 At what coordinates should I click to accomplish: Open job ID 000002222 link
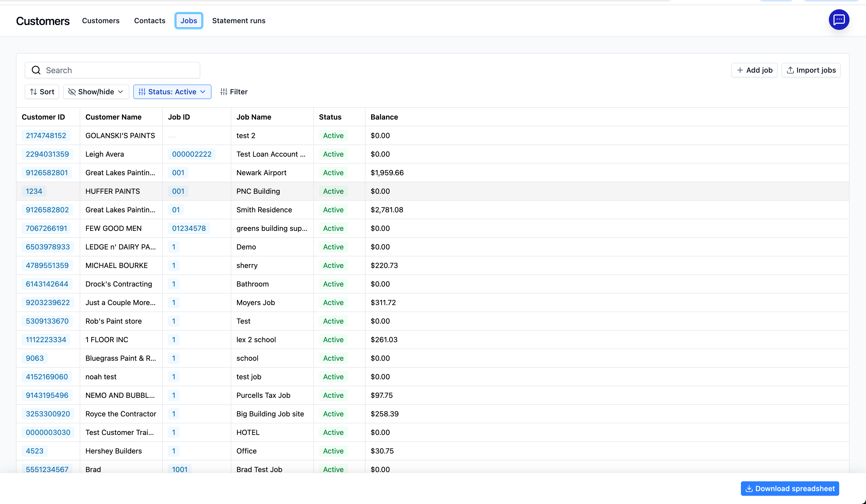[x=191, y=154]
